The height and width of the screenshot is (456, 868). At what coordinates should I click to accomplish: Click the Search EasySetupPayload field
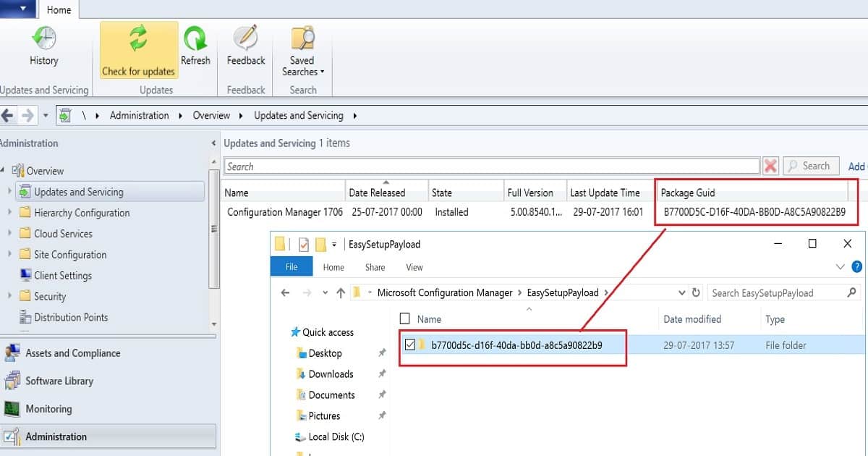coord(783,293)
